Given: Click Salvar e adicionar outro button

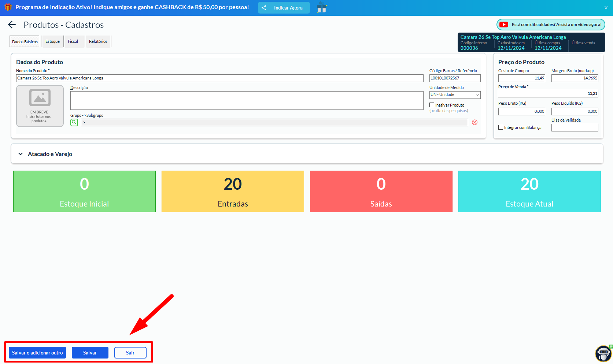Looking at the screenshot, I should click(37, 353).
